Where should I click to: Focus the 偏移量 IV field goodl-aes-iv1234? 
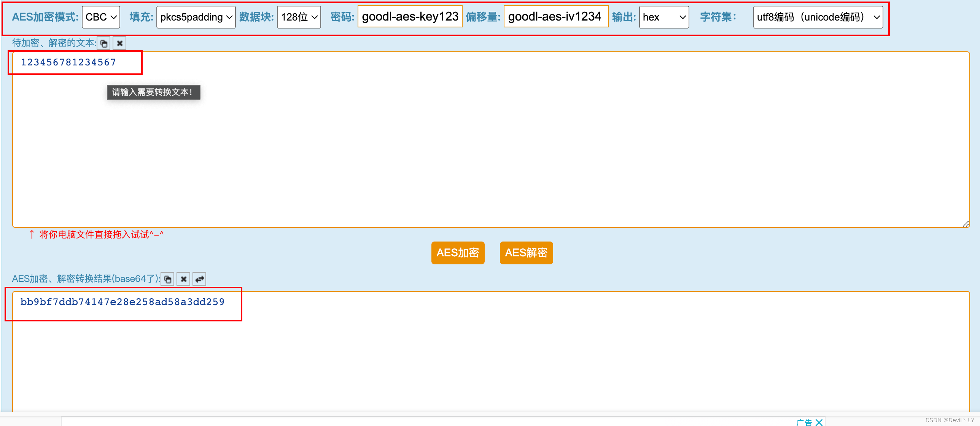pyautogui.click(x=556, y=17)
